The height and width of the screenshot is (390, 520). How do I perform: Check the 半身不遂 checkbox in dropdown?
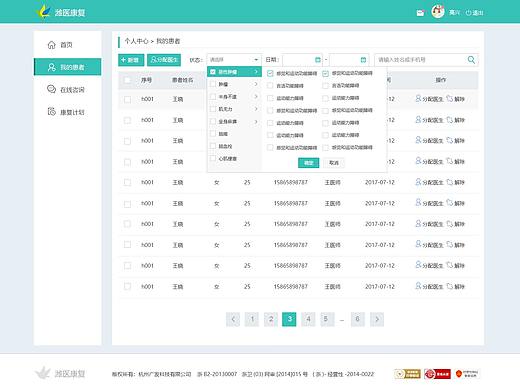click(213, 97)
